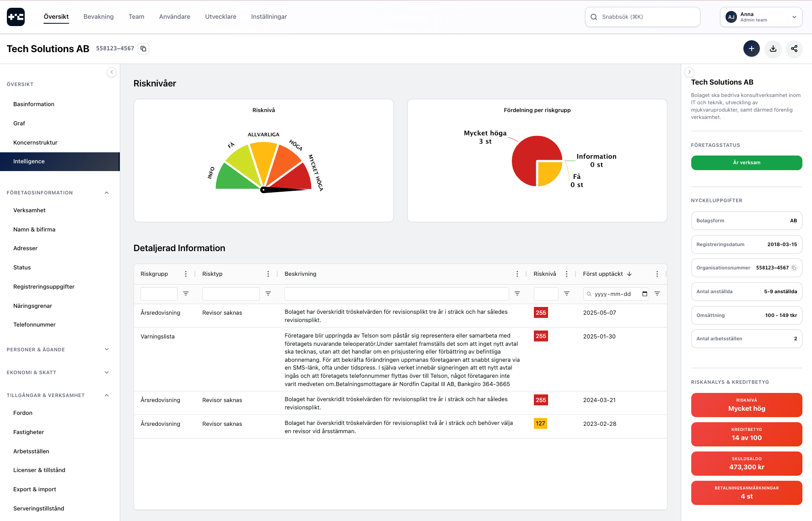Collapse the left sidebar with arrow
The height and width of the screenshot is (521, 812).
click(x=112, y=72)
